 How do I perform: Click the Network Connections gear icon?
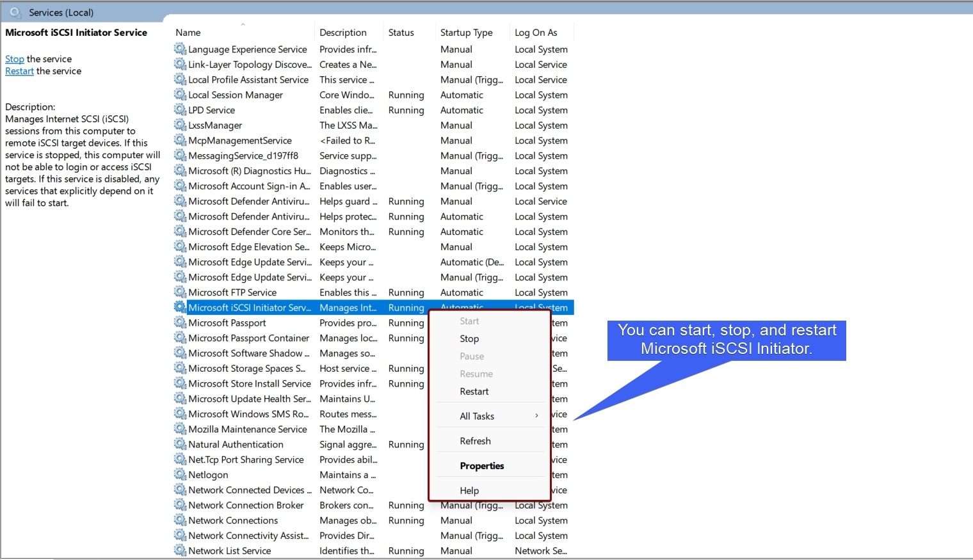[180, 520]
